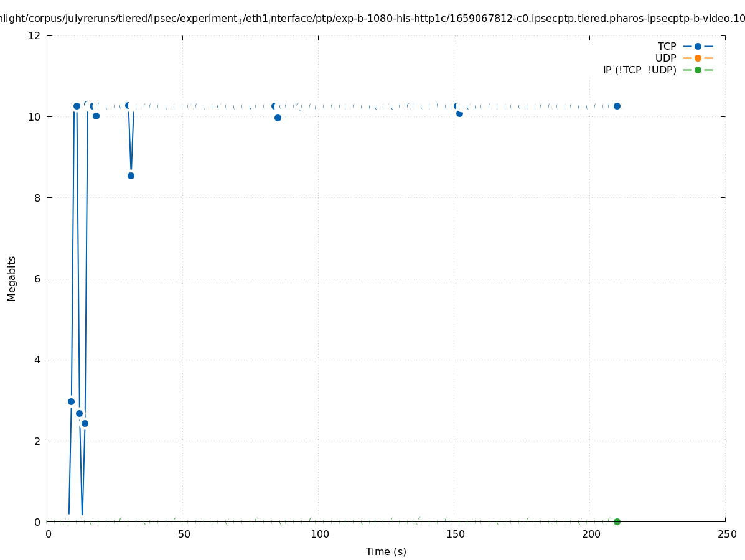Click the TCP point just below 10 near 85 seconds
This screenshot has width=745, height=560.
[x=278, y=118]
